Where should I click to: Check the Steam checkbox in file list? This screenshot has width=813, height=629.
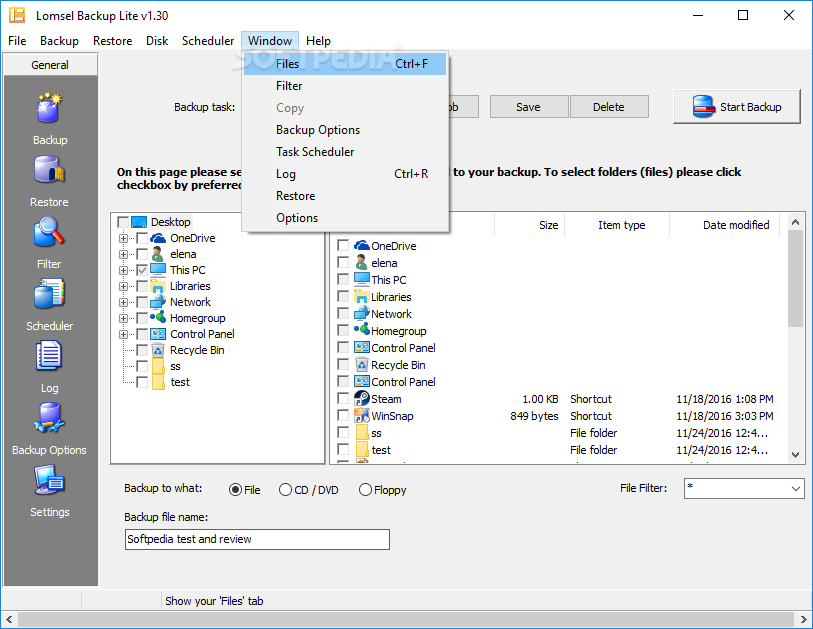[343, 398]
